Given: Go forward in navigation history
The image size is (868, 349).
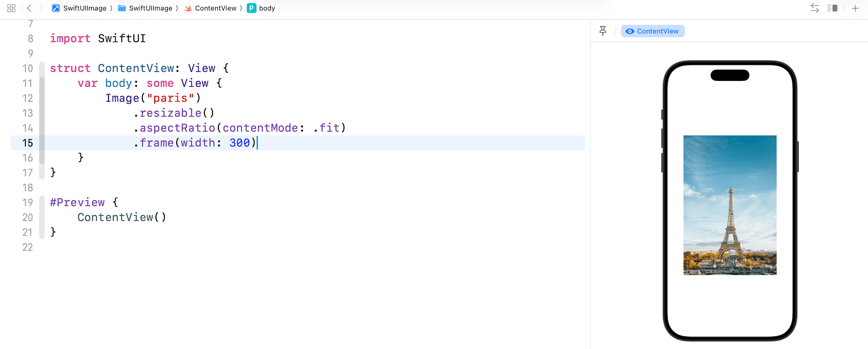Looking at the screenshot, I should tap(41, 8).
